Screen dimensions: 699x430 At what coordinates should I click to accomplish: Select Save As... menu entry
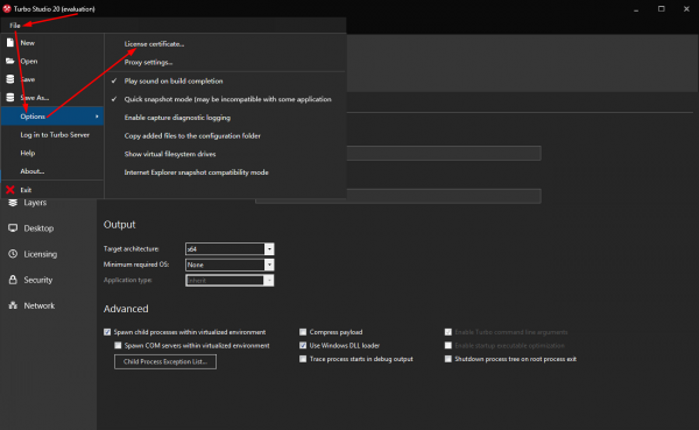coord(35,98)
